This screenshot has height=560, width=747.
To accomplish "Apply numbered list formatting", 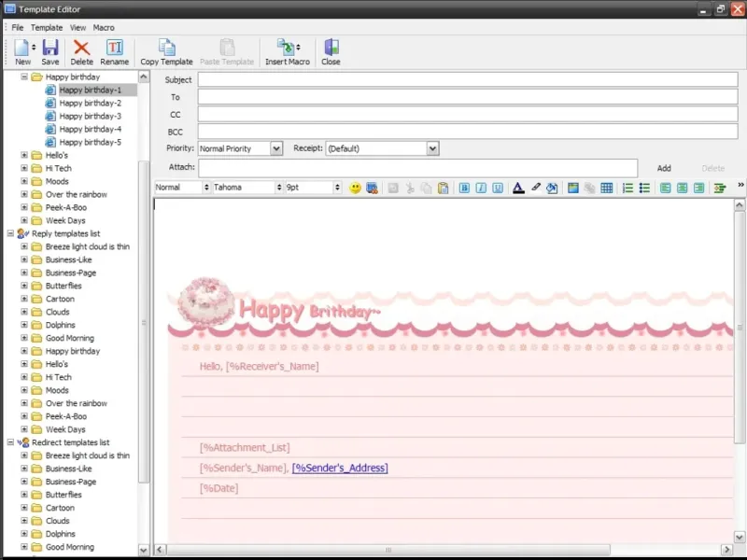I will pyautogui.click(x=627, y=188).
